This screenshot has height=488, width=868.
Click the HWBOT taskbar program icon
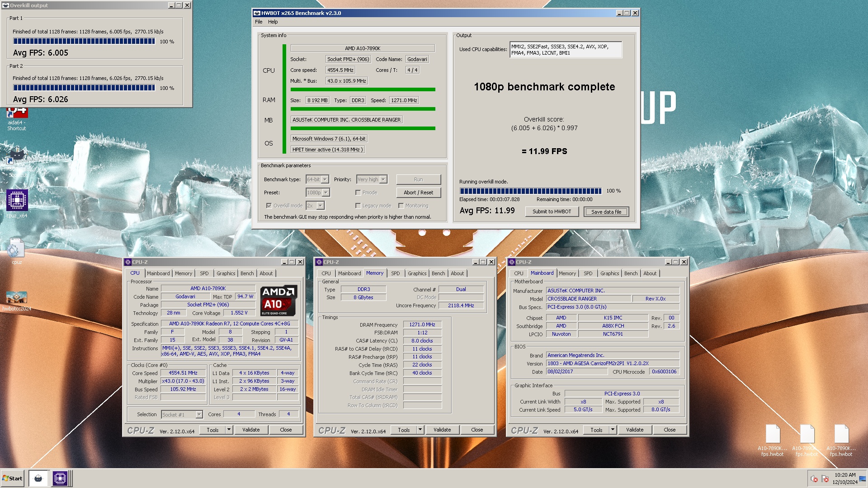[38, 479]
